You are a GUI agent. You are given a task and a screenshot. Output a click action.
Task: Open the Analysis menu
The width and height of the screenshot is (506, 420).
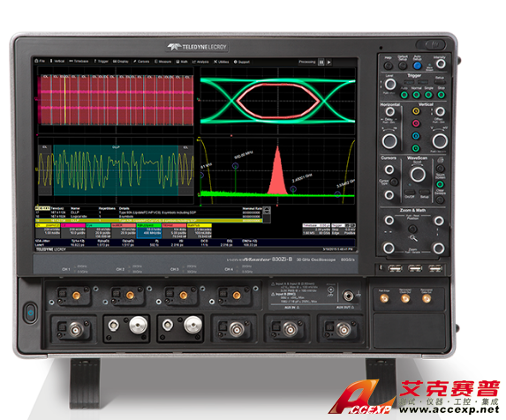point(200,62)
